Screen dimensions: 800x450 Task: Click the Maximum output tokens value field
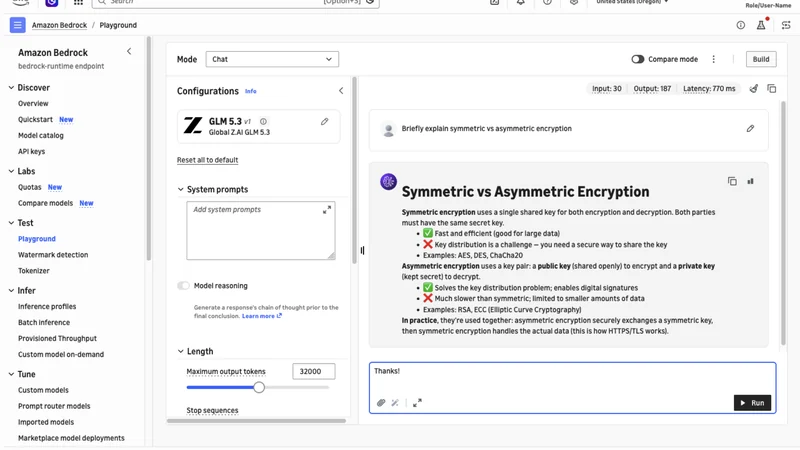(x=314, y=371)
